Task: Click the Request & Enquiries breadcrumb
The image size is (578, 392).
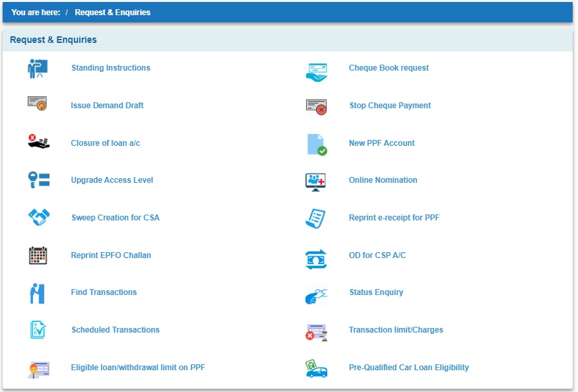Action: [112, 12]
